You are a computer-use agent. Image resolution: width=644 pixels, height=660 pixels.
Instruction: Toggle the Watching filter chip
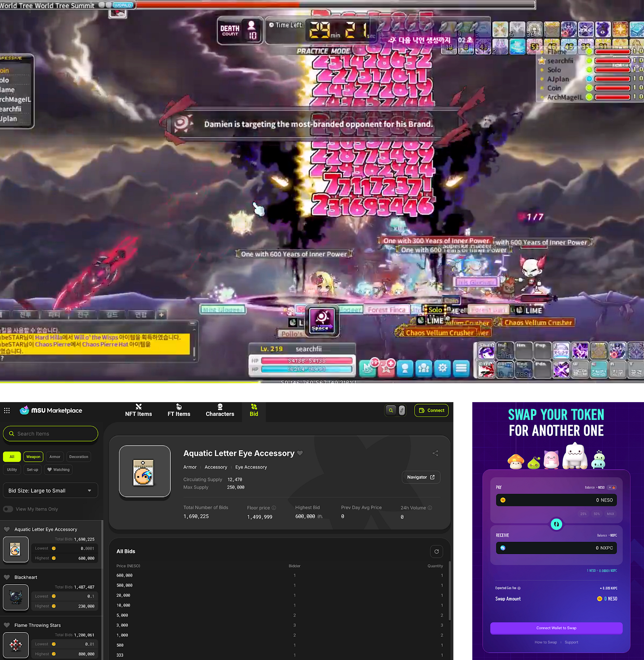(58, 470)
